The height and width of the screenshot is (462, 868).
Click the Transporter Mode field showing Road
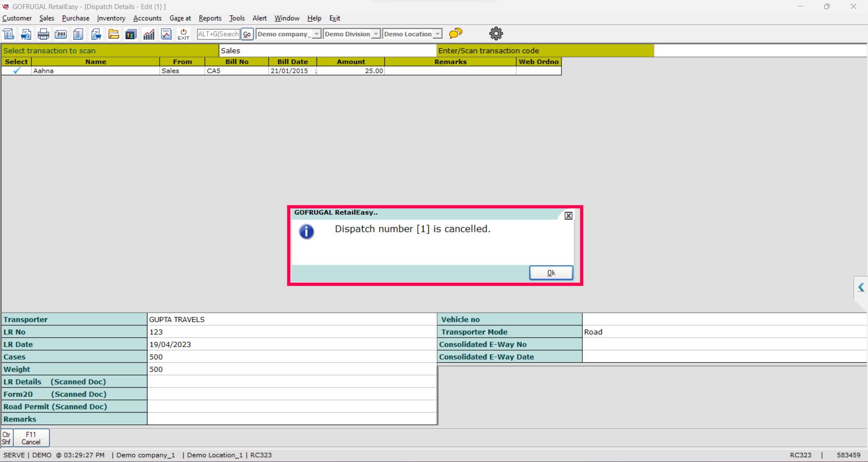[725, 332]
